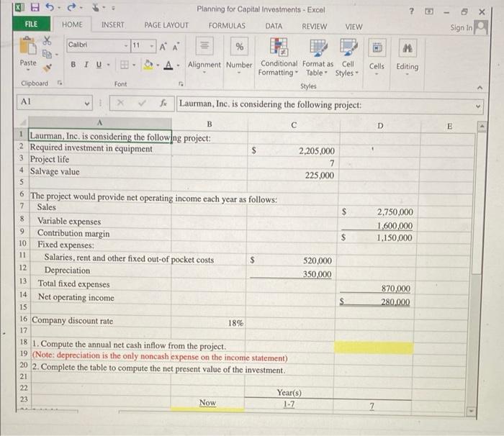Open the Clipboard dialog launcher
504x436 pixels.
point(60,83)
